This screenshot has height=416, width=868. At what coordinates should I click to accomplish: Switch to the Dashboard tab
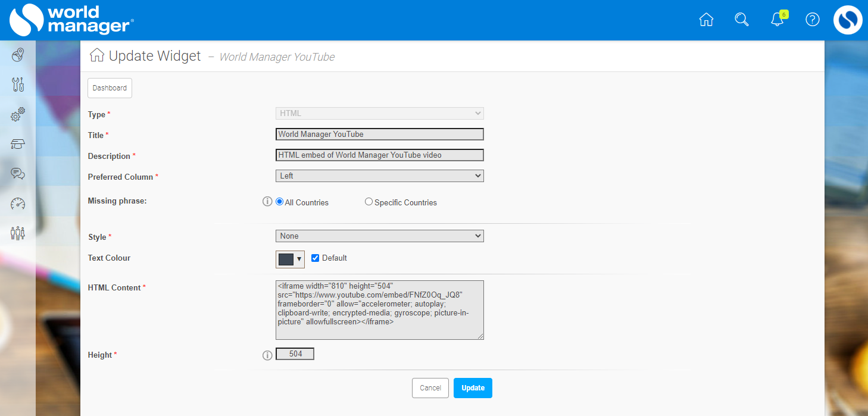[x=110, y=87]
